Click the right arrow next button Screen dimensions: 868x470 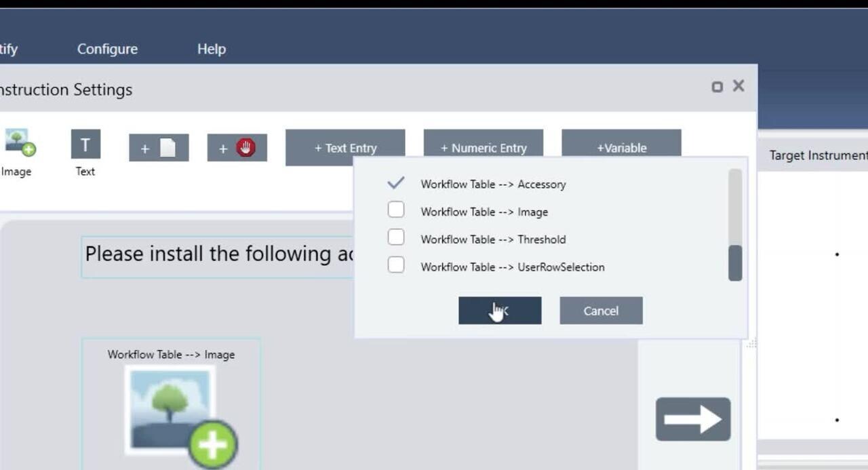[692, 419]
